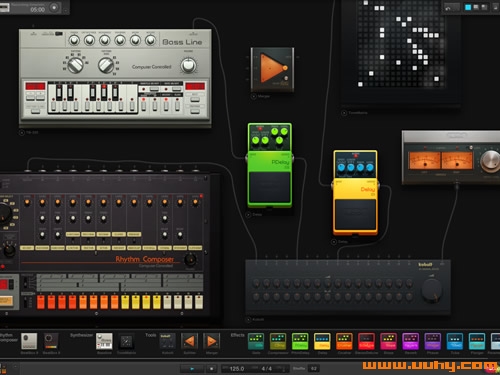Open the 4/4 time signature selector
This screenshot has width=500, height=375.
point(268,369)
